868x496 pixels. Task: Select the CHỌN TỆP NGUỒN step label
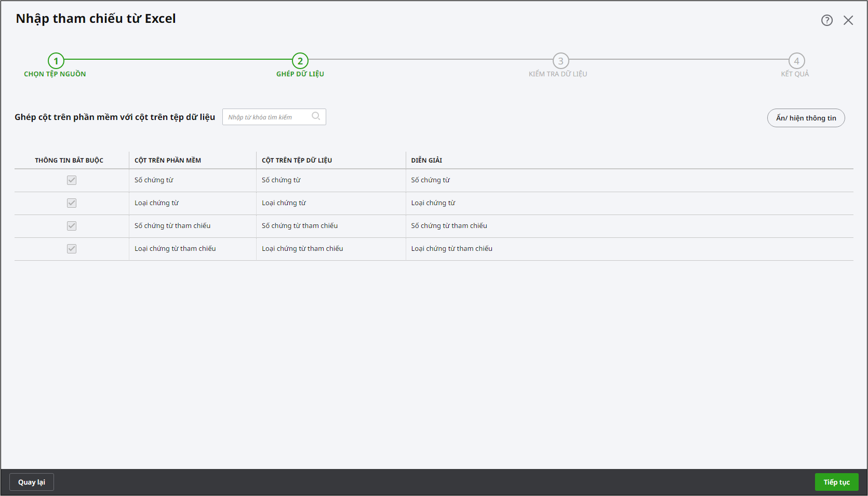click(55, 74)
